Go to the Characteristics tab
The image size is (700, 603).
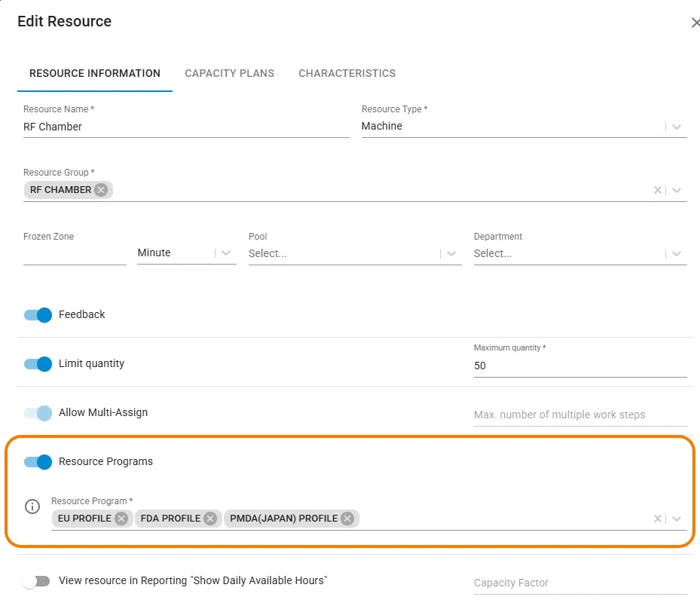click(x=347, y=73)
